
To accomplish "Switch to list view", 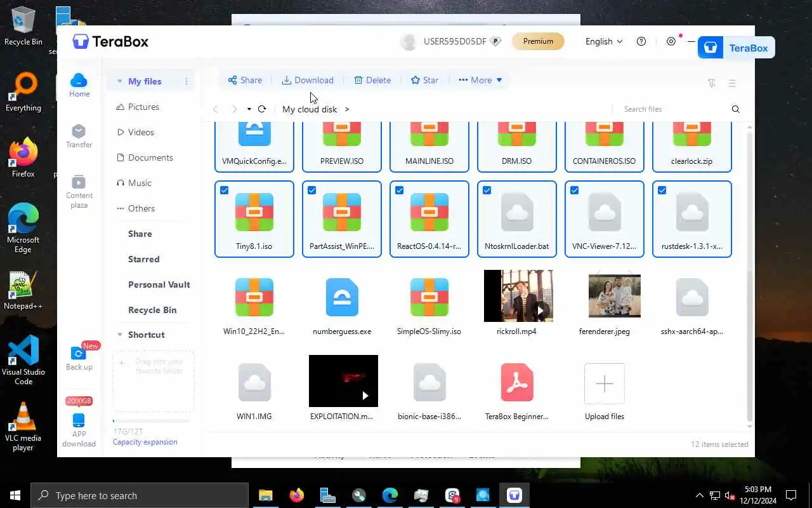I will pos(732,83).
